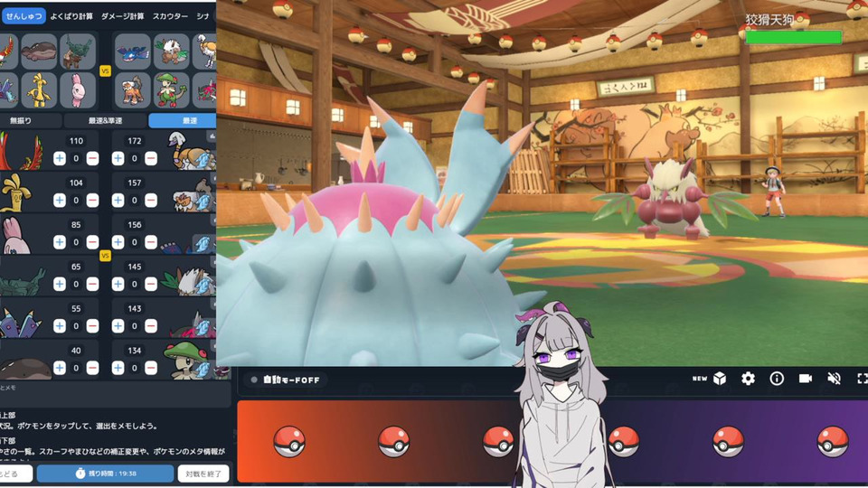This screenshot has width=868, height=488.
Task: Click plus button under speed 40
Action: tap(60, 368)
